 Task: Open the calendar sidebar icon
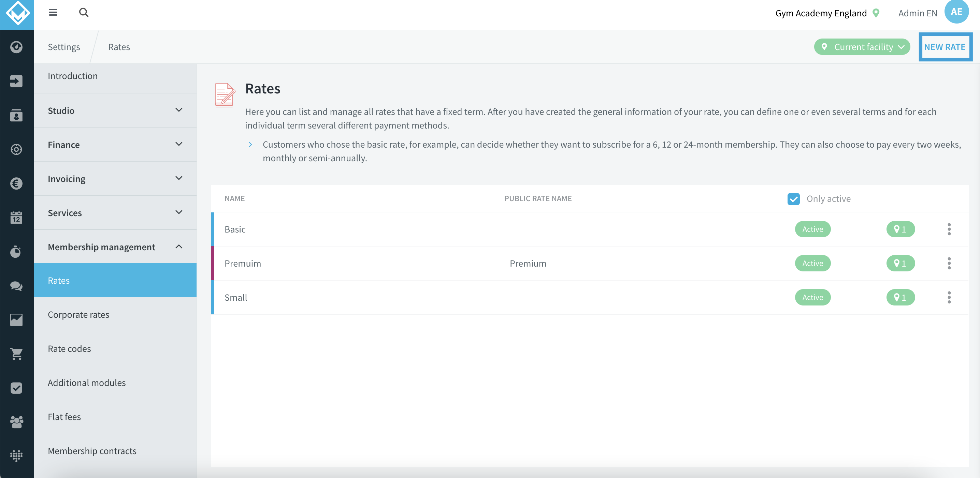tap(16, 218)
